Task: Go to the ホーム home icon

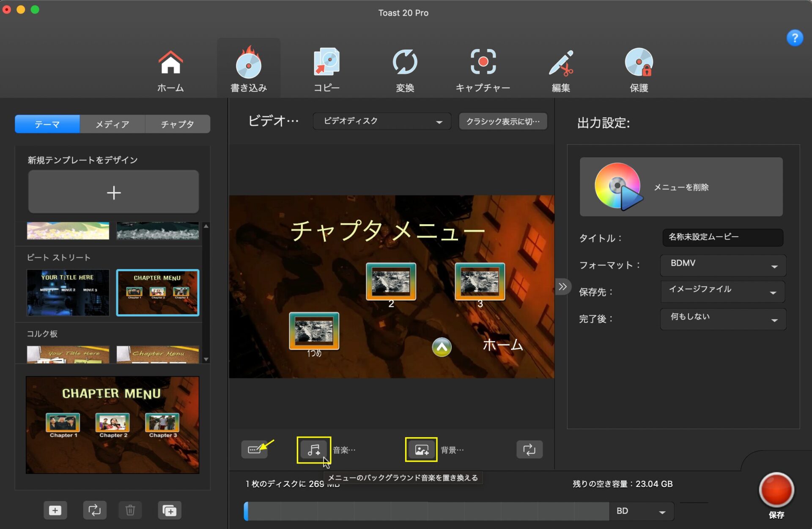Action: (170, 62)
